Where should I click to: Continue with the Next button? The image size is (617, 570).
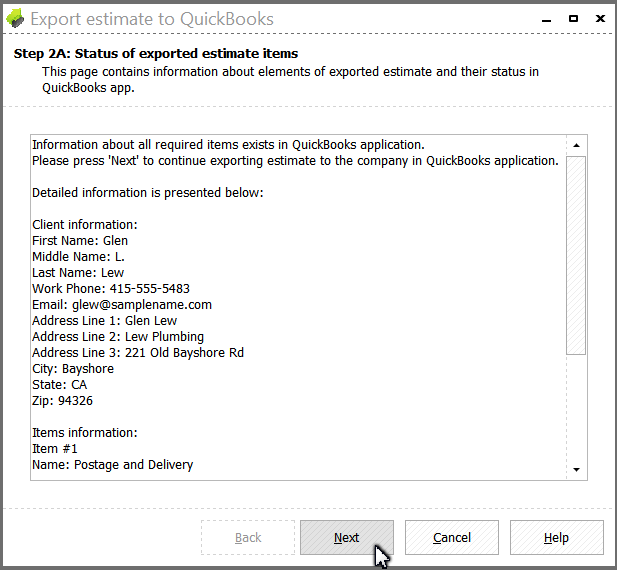pyautogui.click(x=347, y=538)
